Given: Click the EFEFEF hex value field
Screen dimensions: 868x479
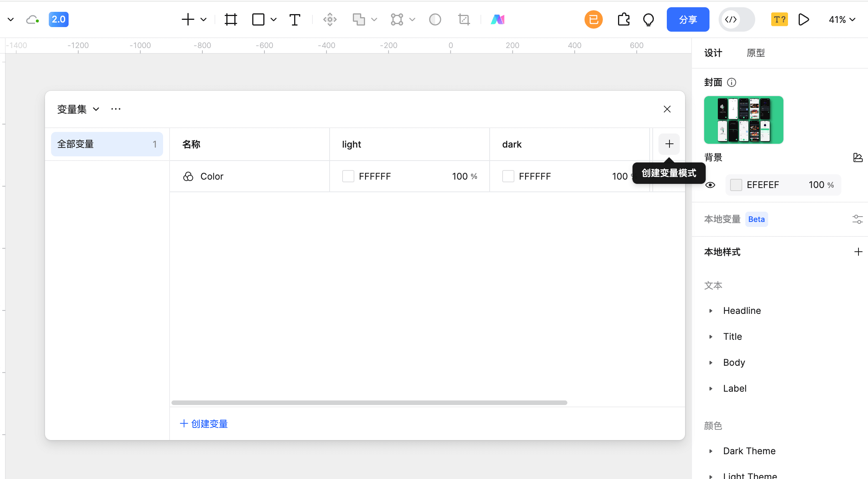Looking at the screenshot, I should 763,185.
